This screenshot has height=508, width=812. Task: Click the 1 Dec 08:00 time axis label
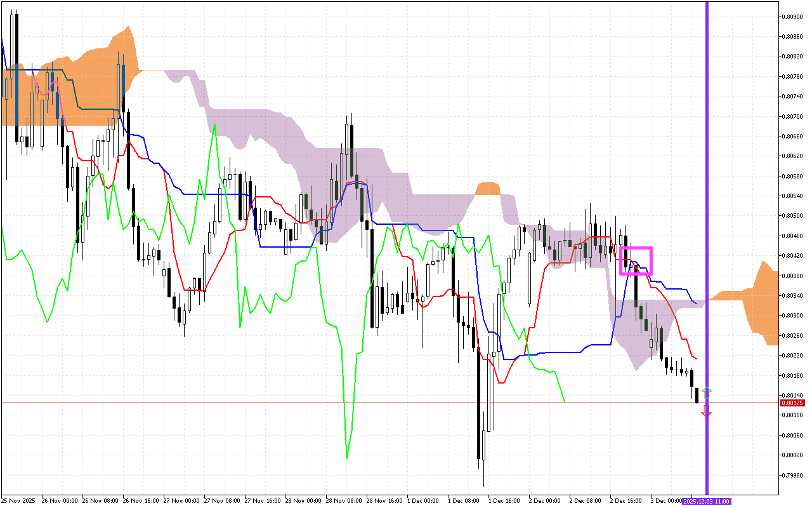[x=468, y=501]
